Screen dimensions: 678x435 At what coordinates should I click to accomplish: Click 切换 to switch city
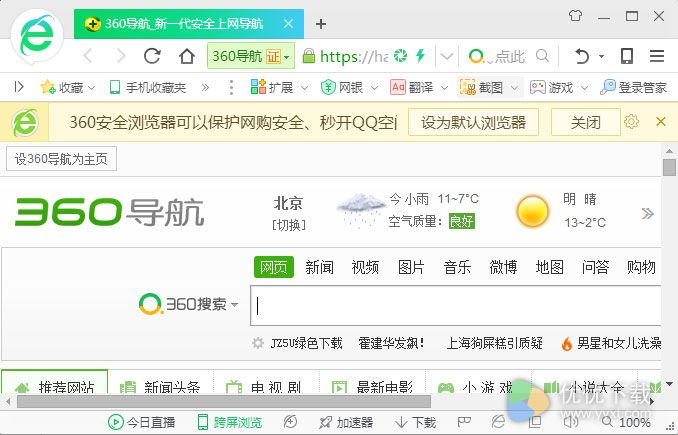(x=288, y=225)
